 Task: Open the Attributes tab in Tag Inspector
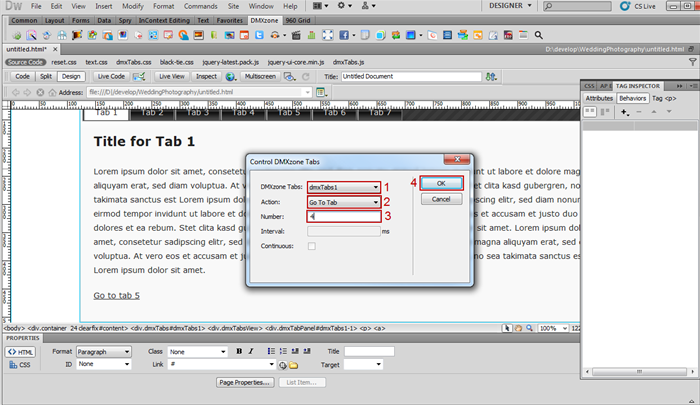point(599,98)
